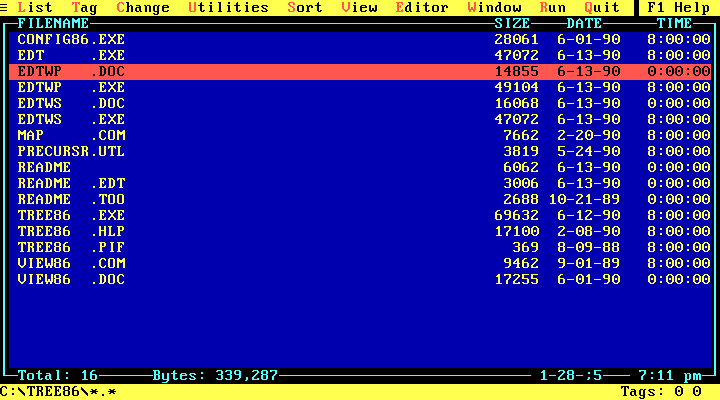The width and height of the screenshot is (720, 400).
Task: Select file TREE86.PIF
Action: [x=360, y=248]
